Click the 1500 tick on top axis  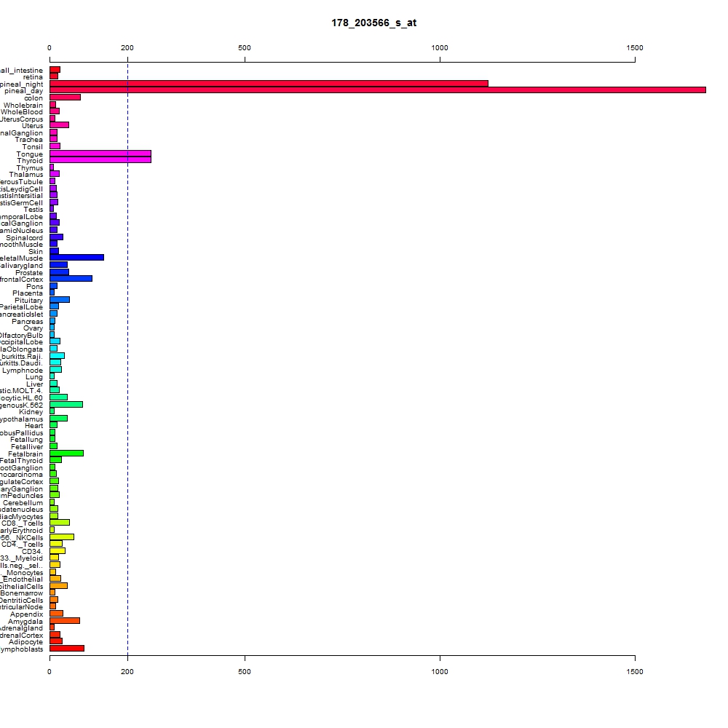pyautogui.click(x=635, y=48)
